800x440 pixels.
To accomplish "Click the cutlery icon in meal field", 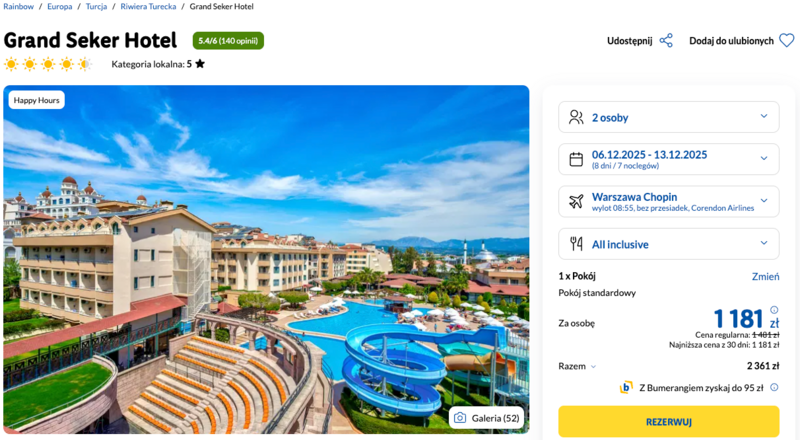I will tap(576, 244).
